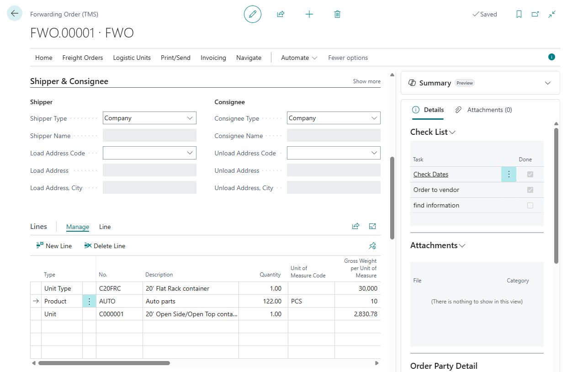Image resolution: width=588 pixels, height=372 pixels.
Task: Click the bookmark icon
Action: 519,14
